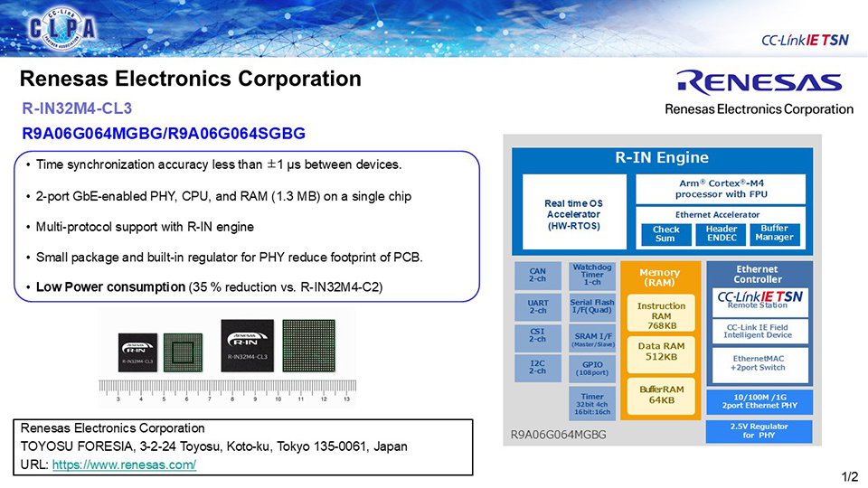Click the I2C 2-ch block
Viewport: 868px width, 488px height.
point(537,368)
